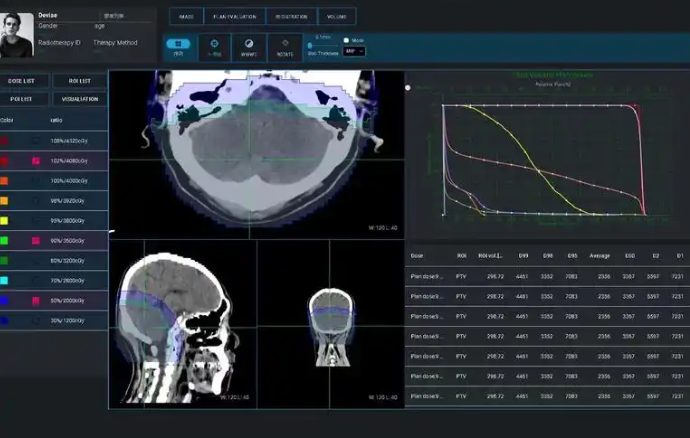Click the navy 30% color swatch
The height and width of the screenshot is (438, 690).
pos(4,320)
